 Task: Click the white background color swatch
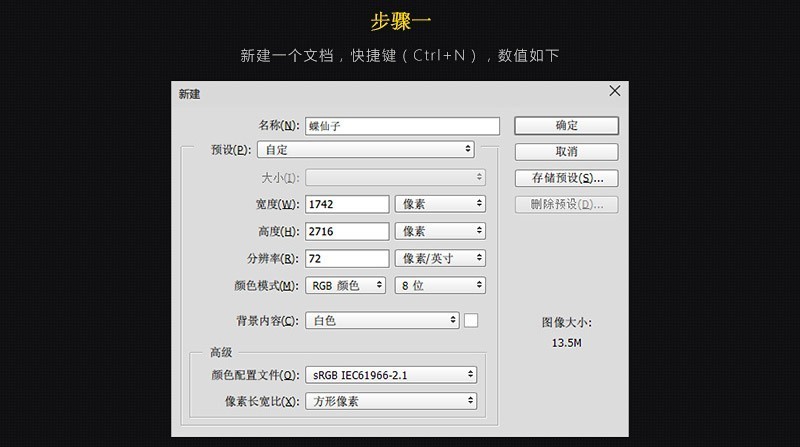471,320
